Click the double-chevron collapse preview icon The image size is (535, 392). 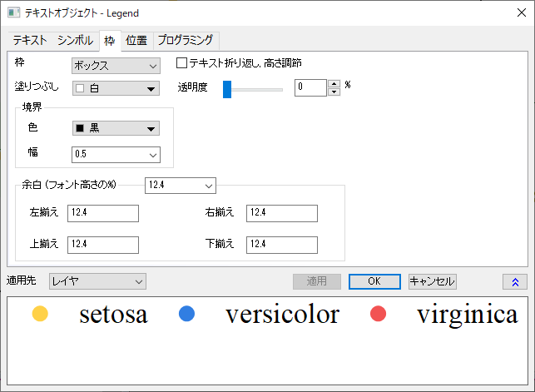(515, 282)
